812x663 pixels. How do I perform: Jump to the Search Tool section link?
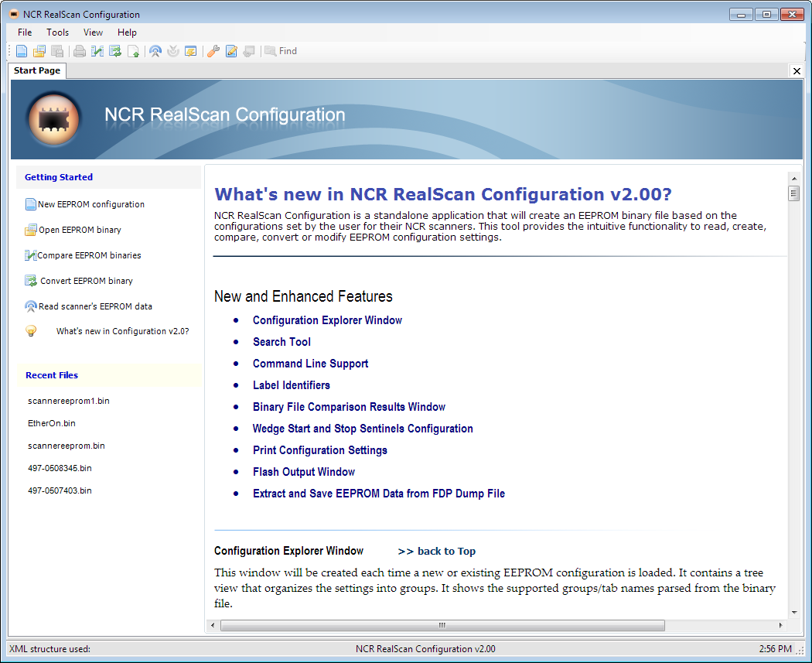coord(281,342)
